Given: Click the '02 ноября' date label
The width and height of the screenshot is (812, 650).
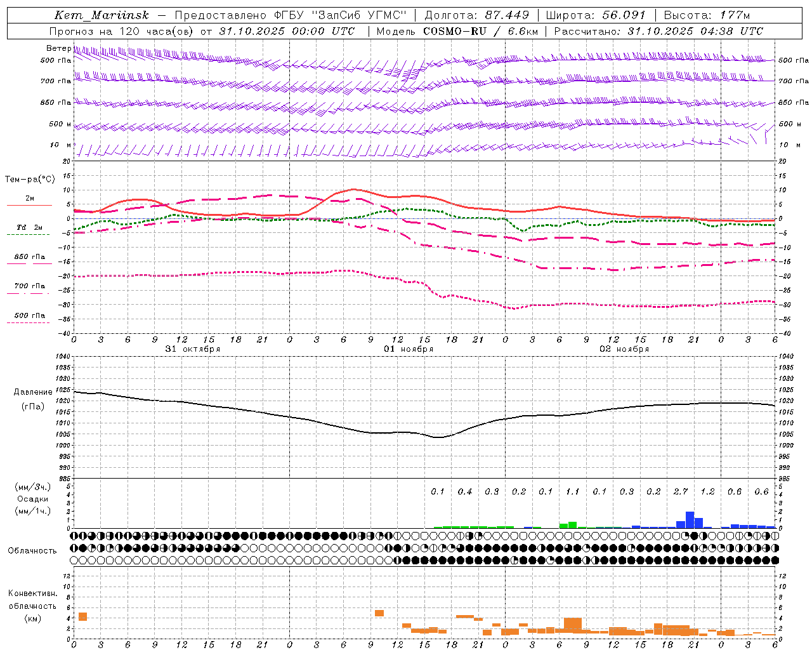Looking at the screenshot, I should (x=624, y=349).
